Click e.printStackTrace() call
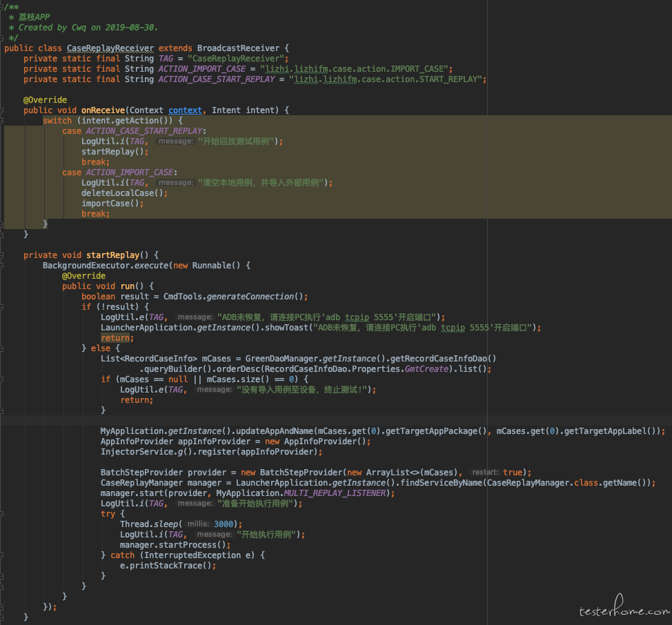This screenshot has width=672, height=625. [x=166, y=566]
